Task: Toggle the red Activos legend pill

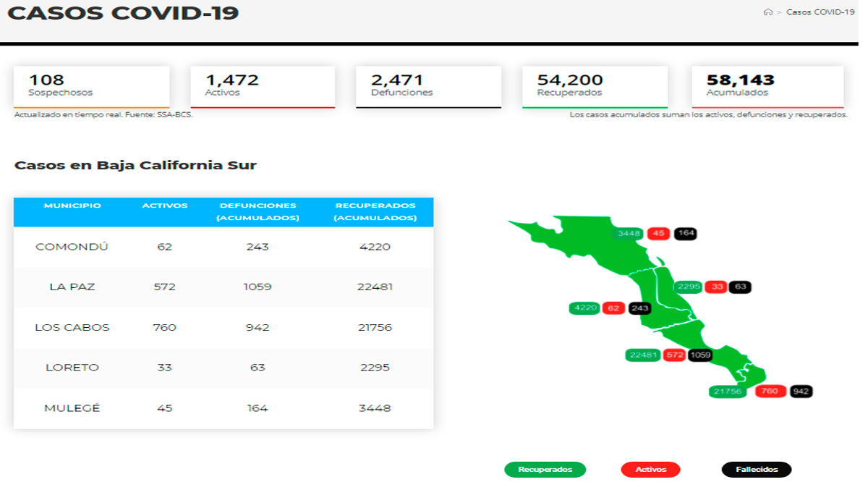Action: click(x=650, y=470)
